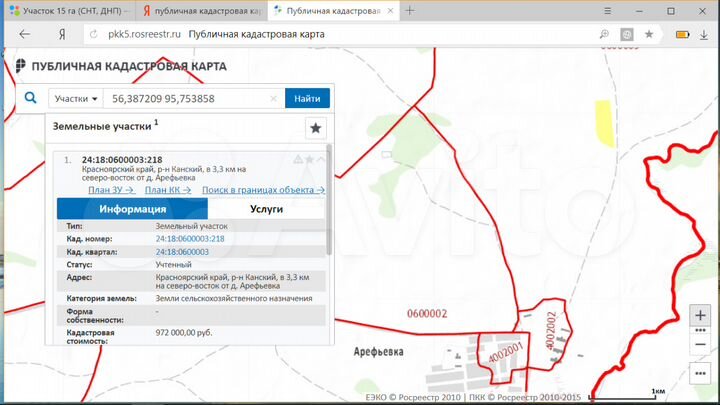Switch to Yandex 'публичная кадастровая' tab
This screenshot has width=720, height=405.
tap(202, 11)
